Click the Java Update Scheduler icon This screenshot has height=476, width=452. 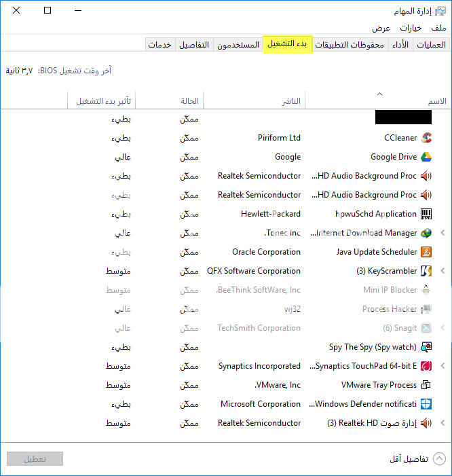(x=426, y=252)
